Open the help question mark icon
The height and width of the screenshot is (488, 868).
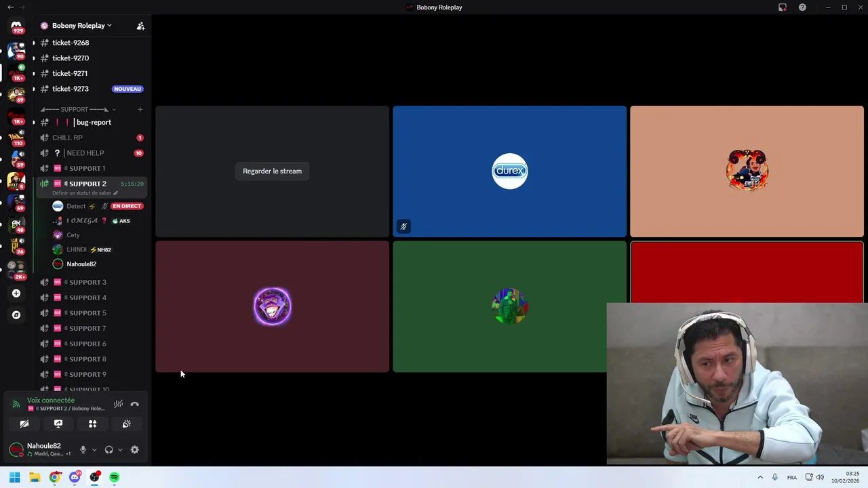[802, 7]
